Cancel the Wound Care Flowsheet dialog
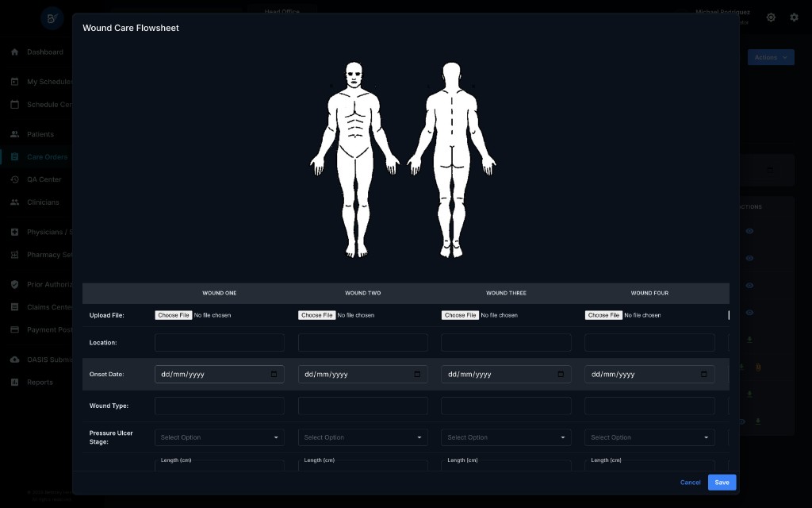812x508 pixels. click(x=691, y=482)
